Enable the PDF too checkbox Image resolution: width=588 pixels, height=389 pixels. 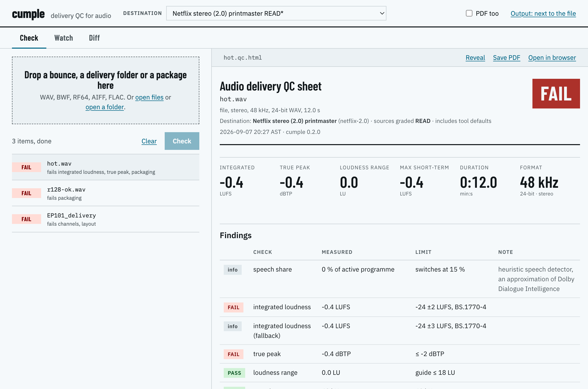click(469, 13)
